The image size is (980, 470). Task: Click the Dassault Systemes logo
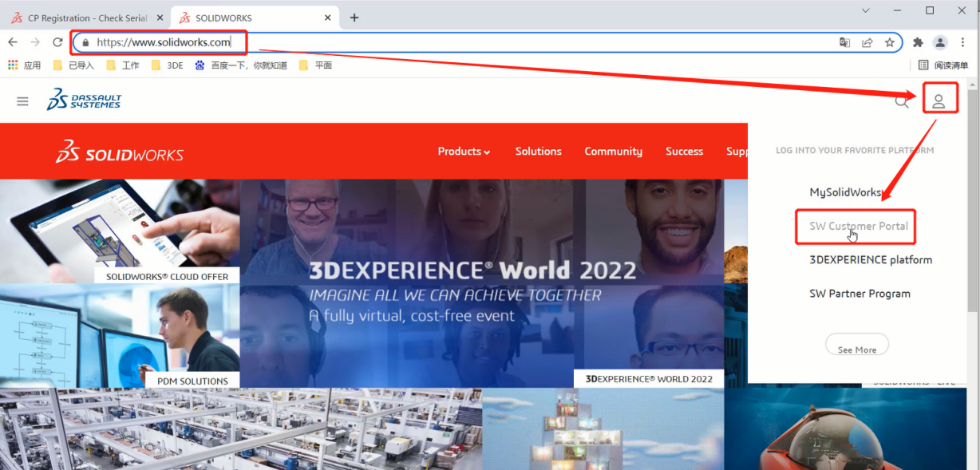click(85, 100)
